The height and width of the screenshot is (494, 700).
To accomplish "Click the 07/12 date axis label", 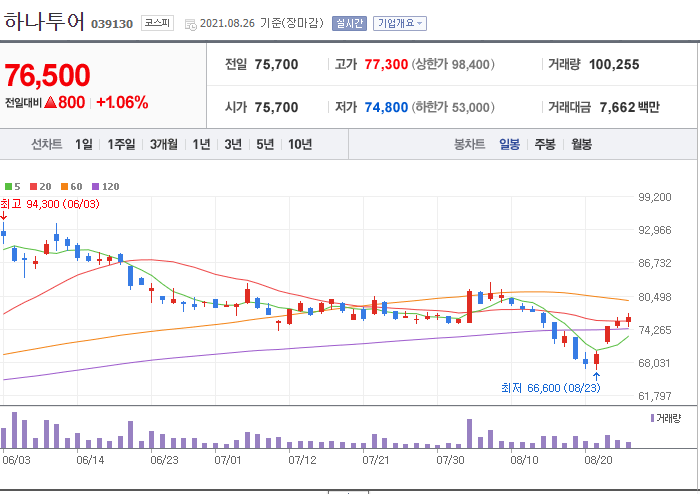I will click(x=302, y=460).
